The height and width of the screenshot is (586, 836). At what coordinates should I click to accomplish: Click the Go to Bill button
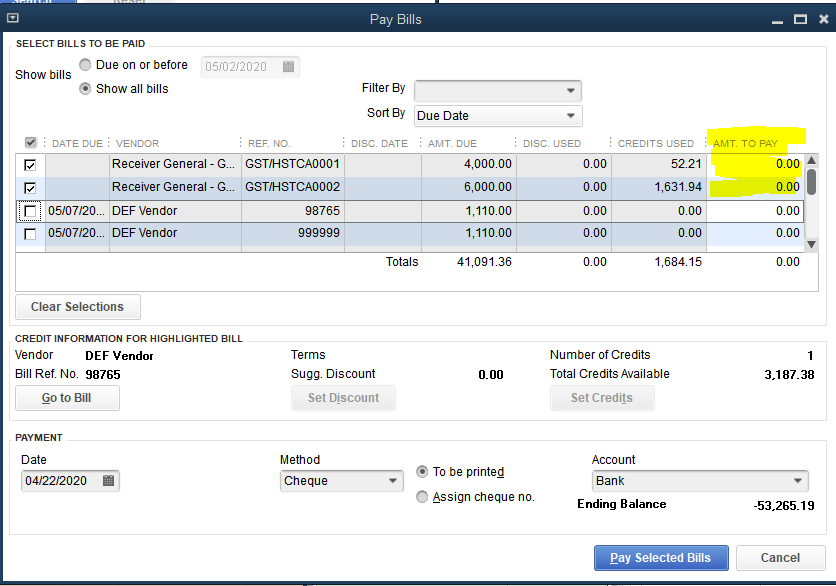tap(67, 398)
